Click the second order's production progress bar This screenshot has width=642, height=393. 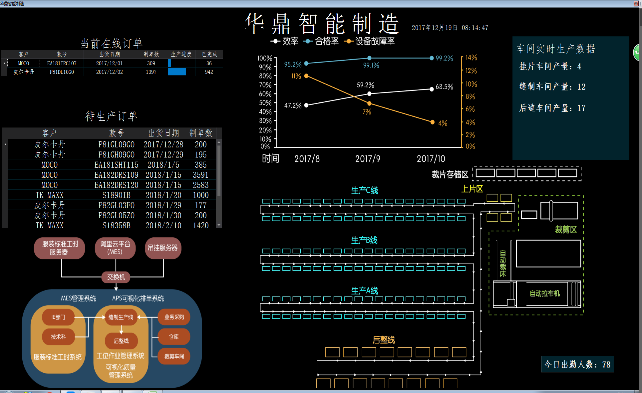click(177, 72)
